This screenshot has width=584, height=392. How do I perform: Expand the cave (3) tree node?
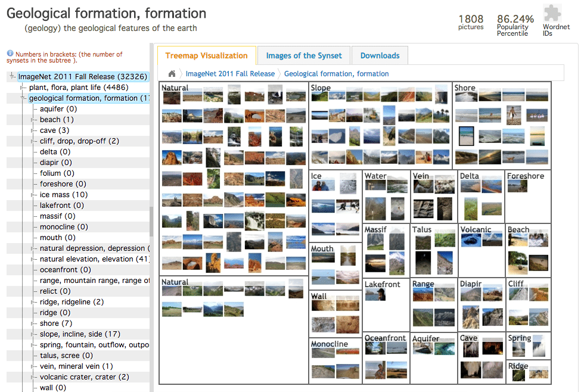(x=33, y=130)
